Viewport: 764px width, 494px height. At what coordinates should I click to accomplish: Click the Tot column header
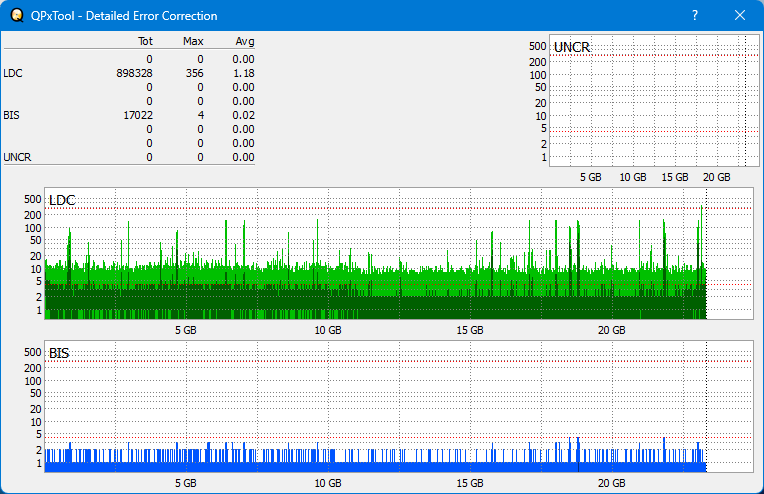pos(145,41)
